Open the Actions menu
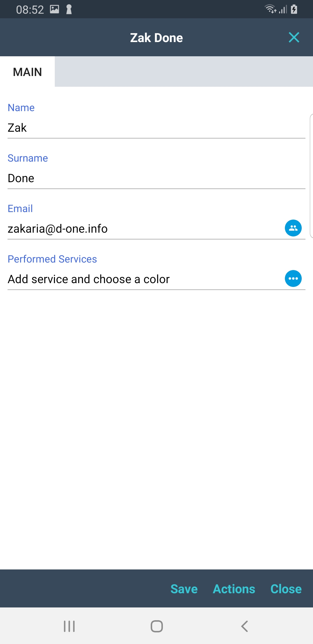The height and width of the screenshot is (644, 313). click(234, 589)
